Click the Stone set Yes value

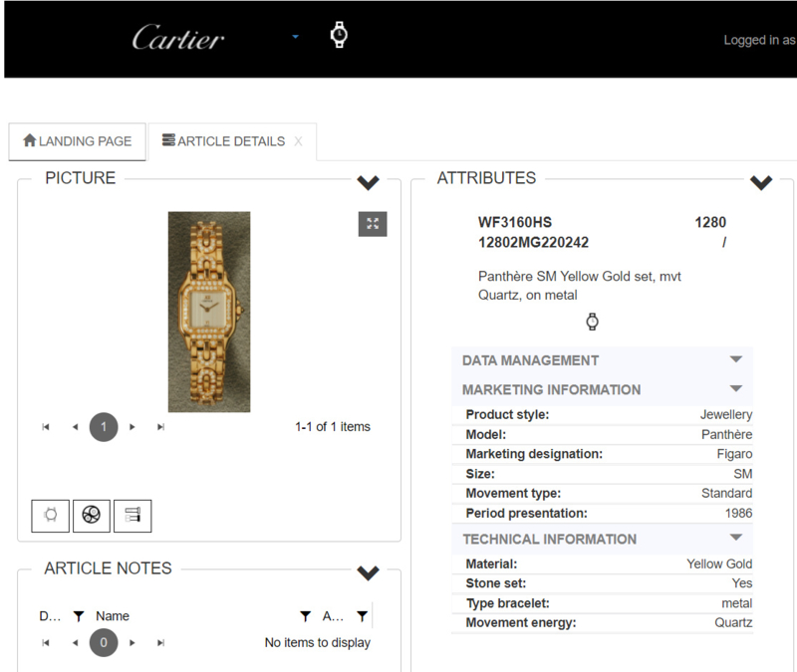[x=742, y=583]
